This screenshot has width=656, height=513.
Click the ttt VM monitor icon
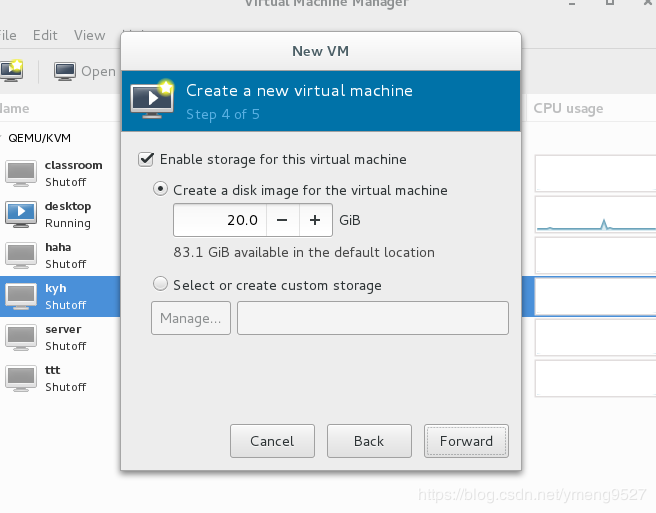pos(21,378)
